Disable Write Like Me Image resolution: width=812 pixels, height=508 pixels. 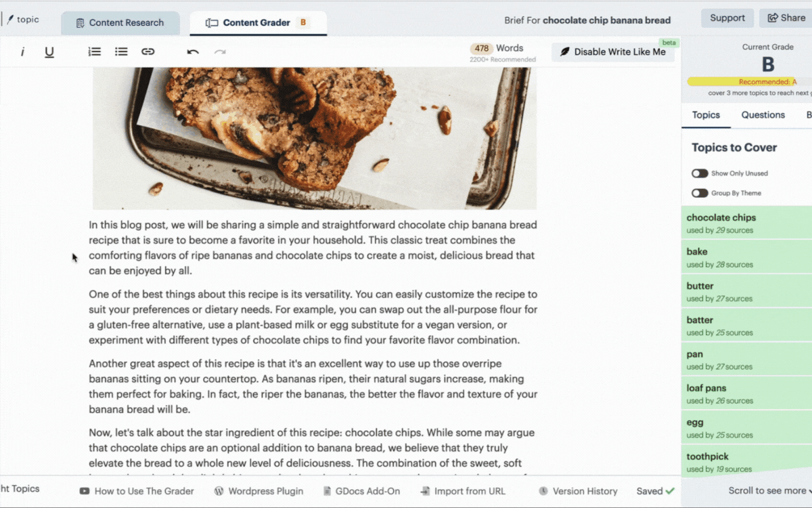tap(613, 52)
